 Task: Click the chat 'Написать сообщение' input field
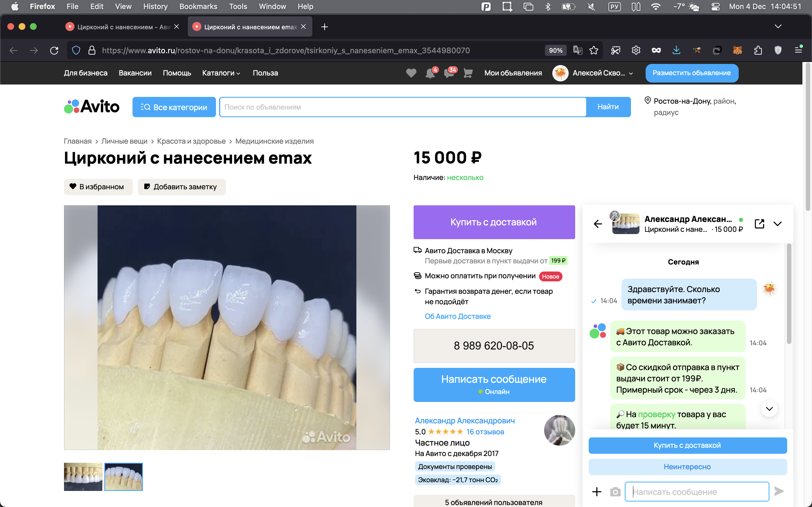(697, 492)
